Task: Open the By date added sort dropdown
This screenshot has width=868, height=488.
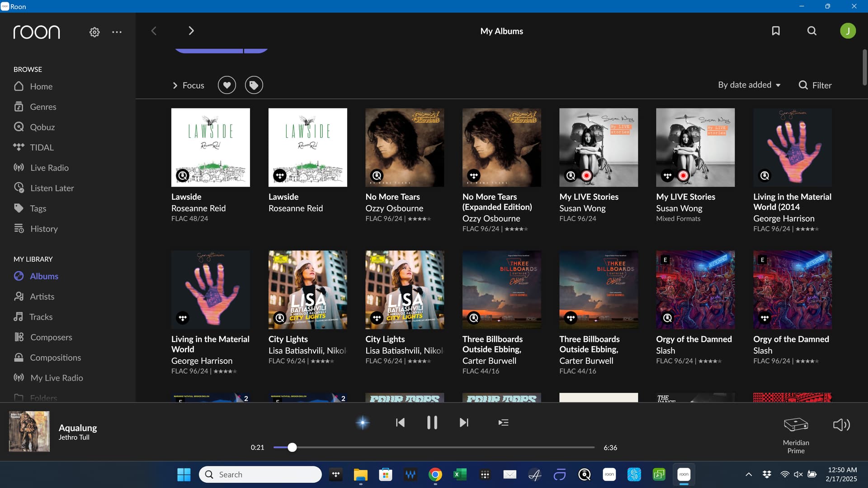Action: pos(749,85)
